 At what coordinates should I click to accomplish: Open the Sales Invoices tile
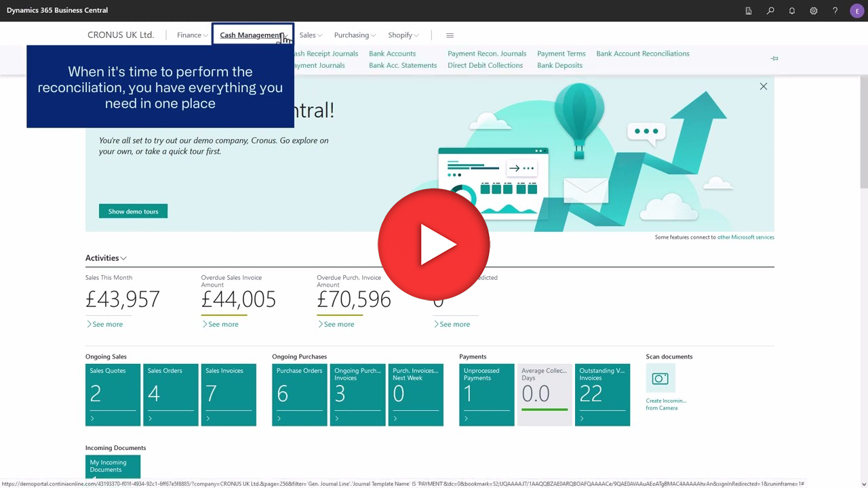(x=229, y=395)
